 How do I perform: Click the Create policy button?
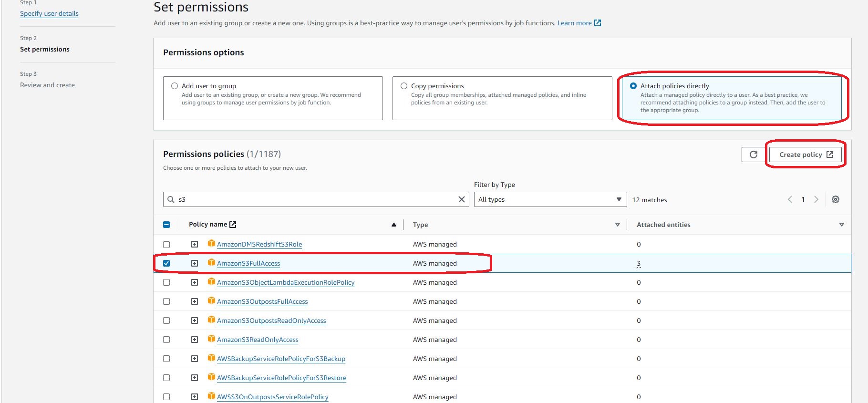point(806,155)
